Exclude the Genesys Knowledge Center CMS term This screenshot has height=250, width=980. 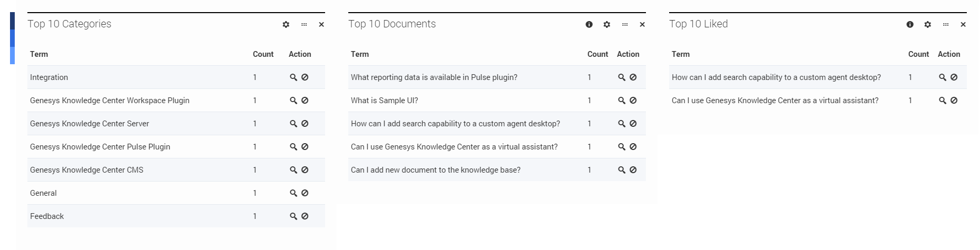305,170
